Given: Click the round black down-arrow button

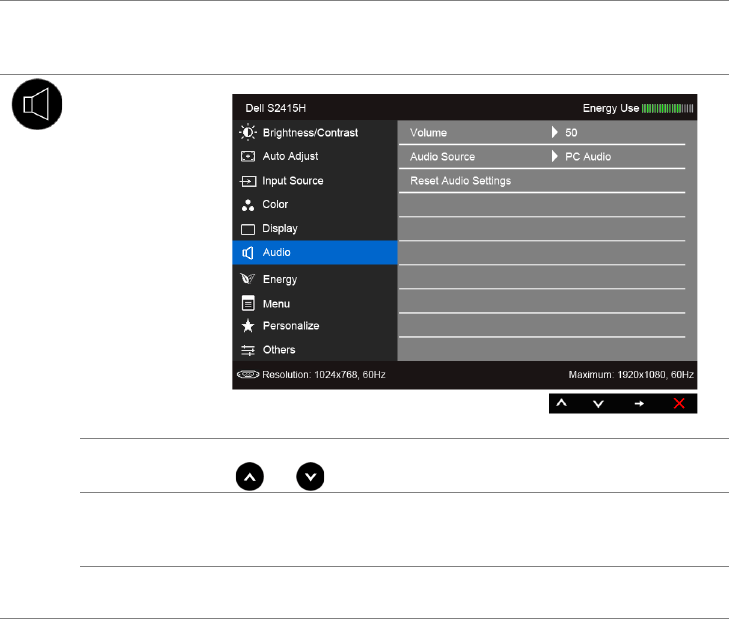Looking at the screenshot, I should pos(310,477).
